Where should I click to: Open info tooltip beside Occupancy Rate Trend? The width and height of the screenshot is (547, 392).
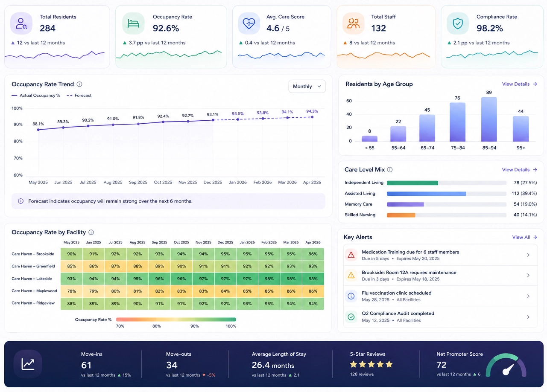tap(79, 84)
